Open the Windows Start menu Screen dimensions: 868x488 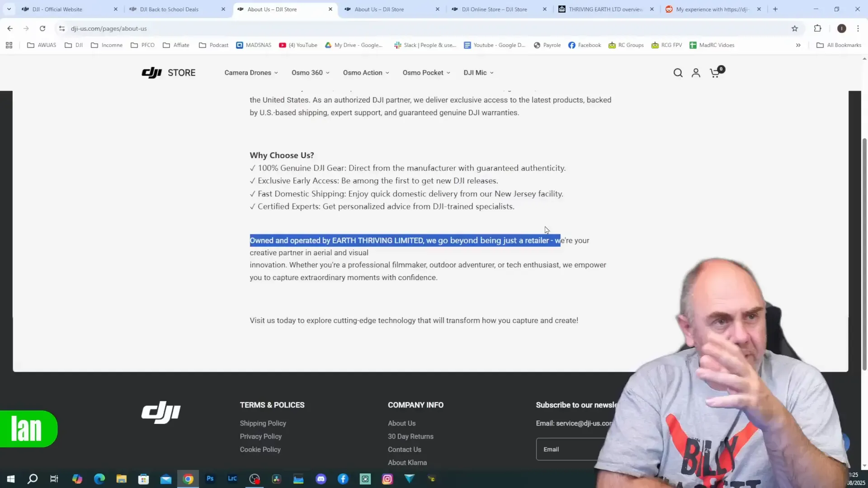[x=11, y=479]
